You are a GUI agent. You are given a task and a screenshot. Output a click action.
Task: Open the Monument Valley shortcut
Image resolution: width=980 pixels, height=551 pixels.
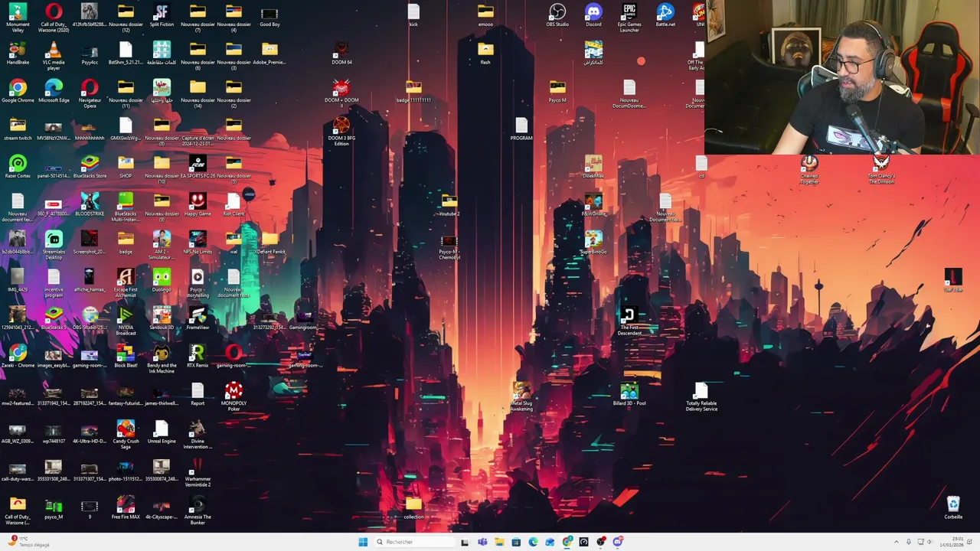(x=18, y=17)
